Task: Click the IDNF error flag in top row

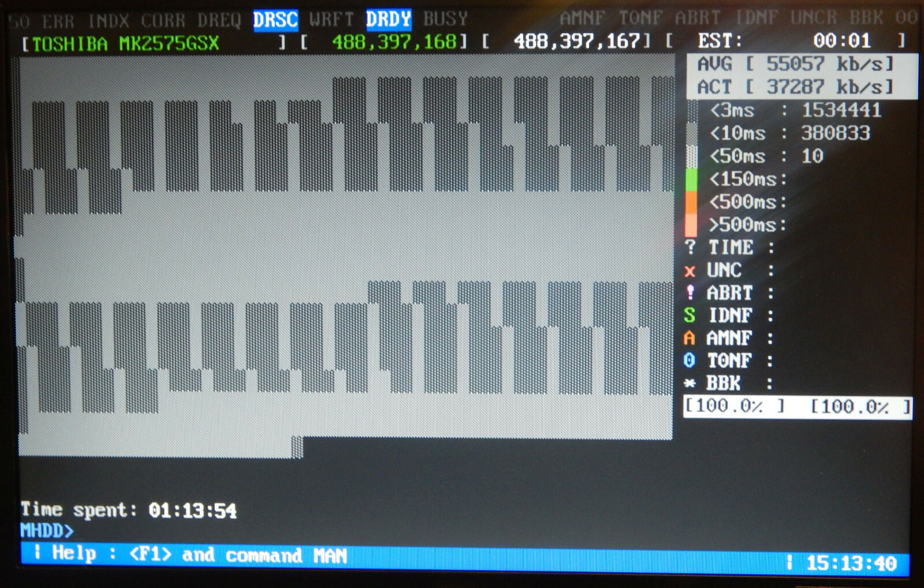Action: point(756,18)
